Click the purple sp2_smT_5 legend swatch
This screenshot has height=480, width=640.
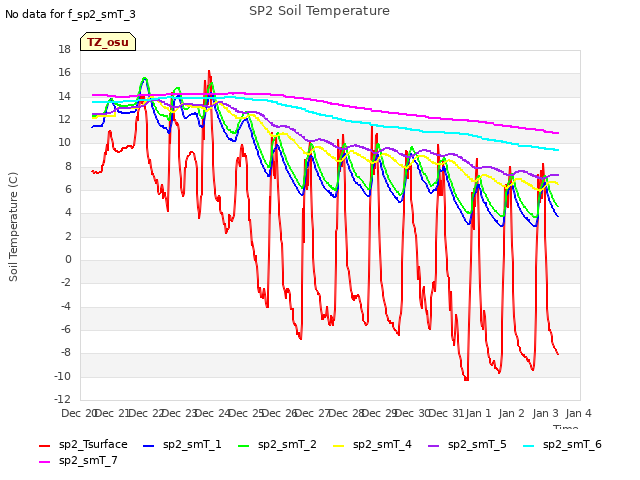click(434, 446)
